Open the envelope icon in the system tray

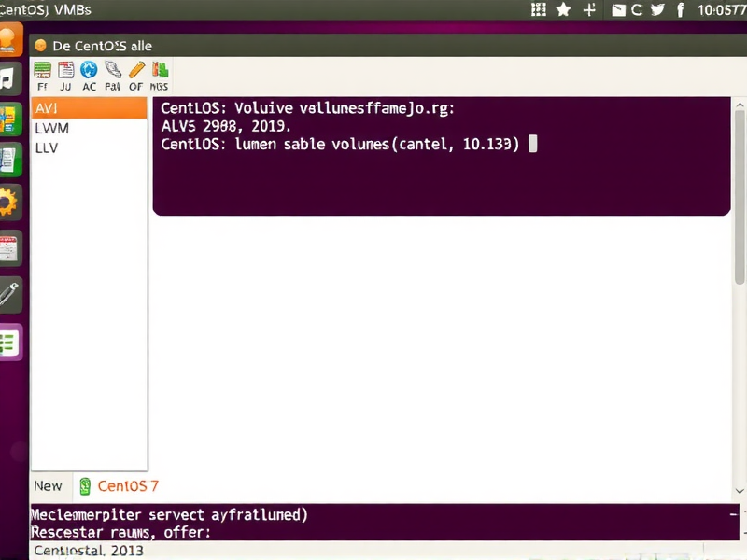tap(617, 9)
